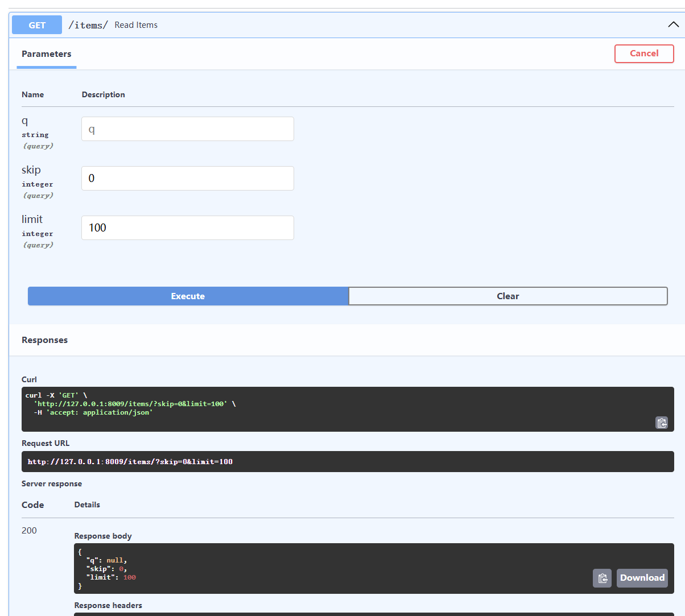Click the Cancel button
The width and height of the screenshot is (685, 616).
pos(644,53)
